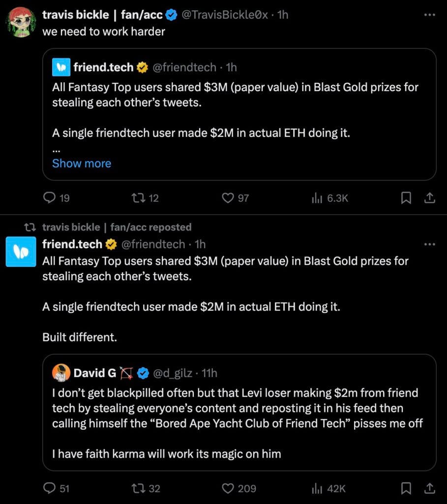447x504 pixels.
Task: Like the friend.tech tweet with 209 likes
Action: point(228,488)
